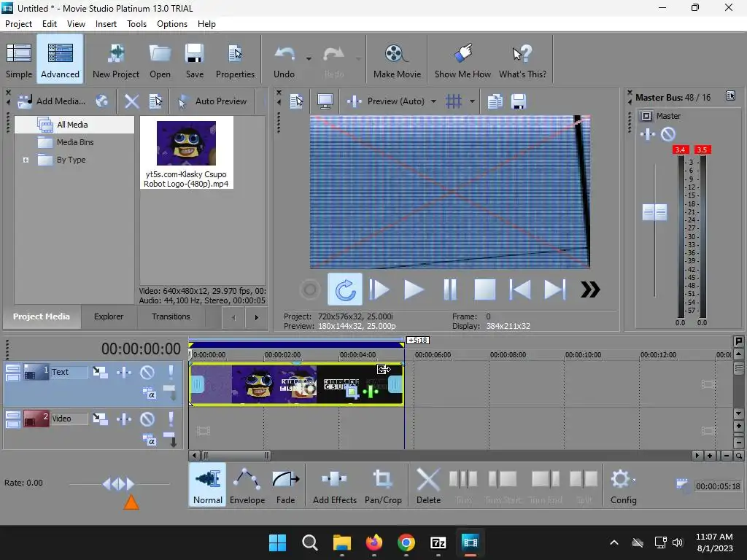Save preview snapshot to file
Image resolution: width=747 pixels, height=560 pixels.
[x=519, y=101]
